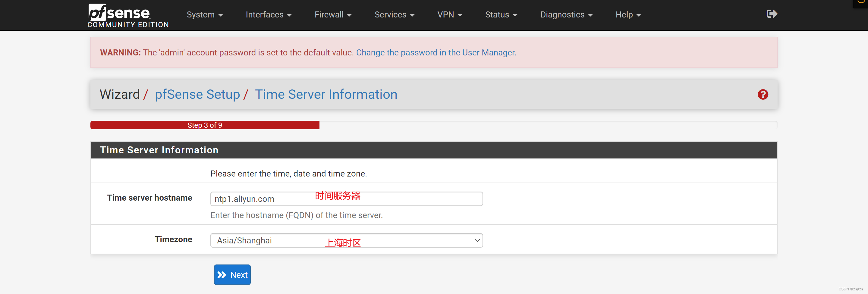Click the "WARNING:" label in alert

(x=120, y=53)
